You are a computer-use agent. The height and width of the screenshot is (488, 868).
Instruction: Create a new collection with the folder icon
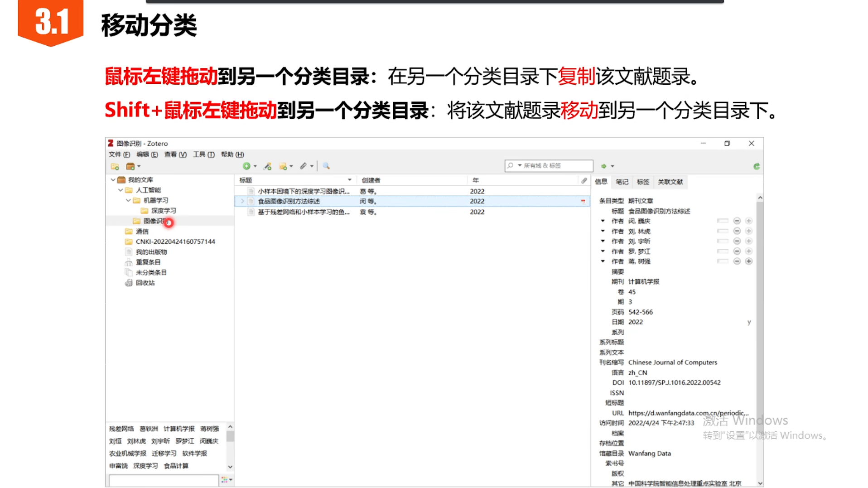click(x=114, y=166)
